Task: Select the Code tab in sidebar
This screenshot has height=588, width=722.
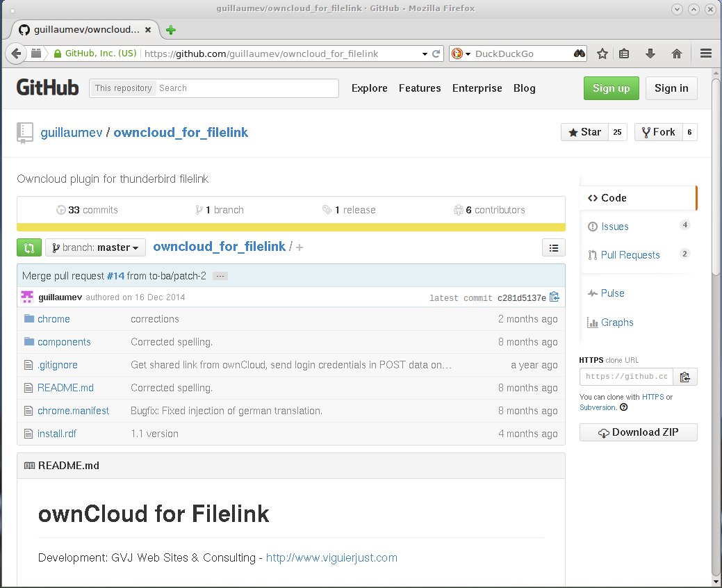Action: pos(638,198)
